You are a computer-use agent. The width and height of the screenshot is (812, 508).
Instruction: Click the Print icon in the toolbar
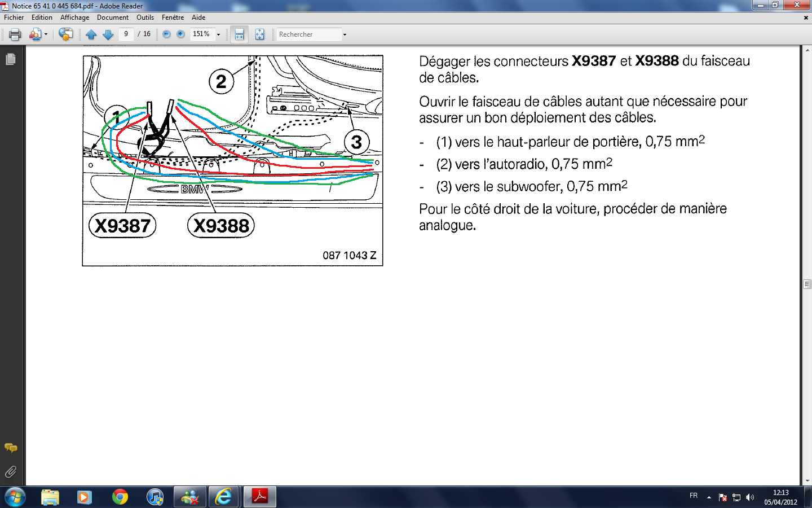(15, 34)
